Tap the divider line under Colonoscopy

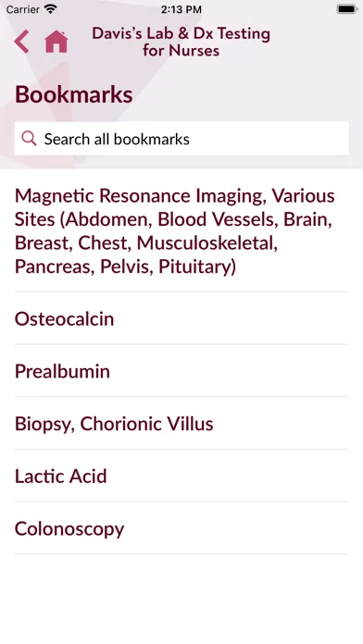pos(181,554)
